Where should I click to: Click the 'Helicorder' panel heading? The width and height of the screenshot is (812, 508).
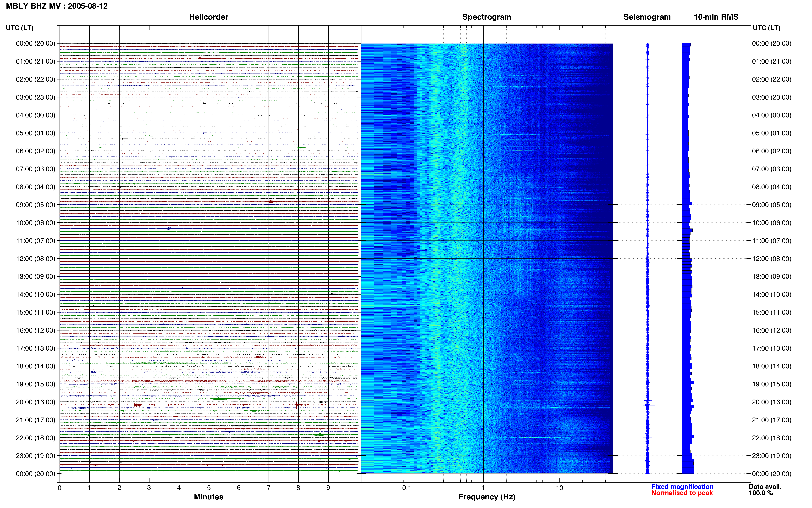(209, 17)
